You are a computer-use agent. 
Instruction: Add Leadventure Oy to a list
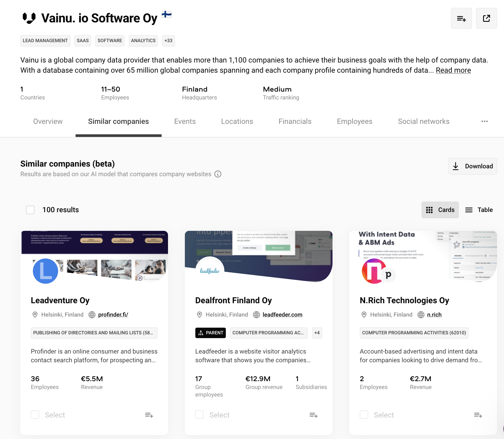149,415
